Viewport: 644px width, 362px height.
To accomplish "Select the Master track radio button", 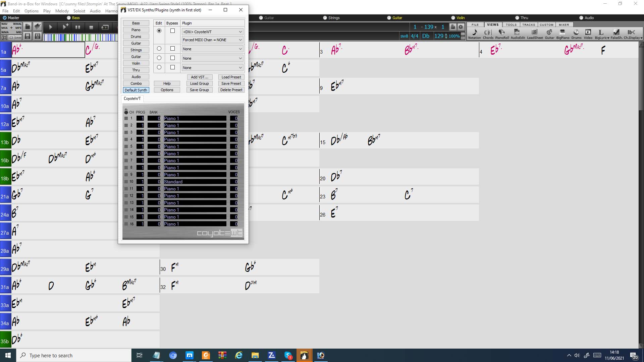I will tap(5, 18).
